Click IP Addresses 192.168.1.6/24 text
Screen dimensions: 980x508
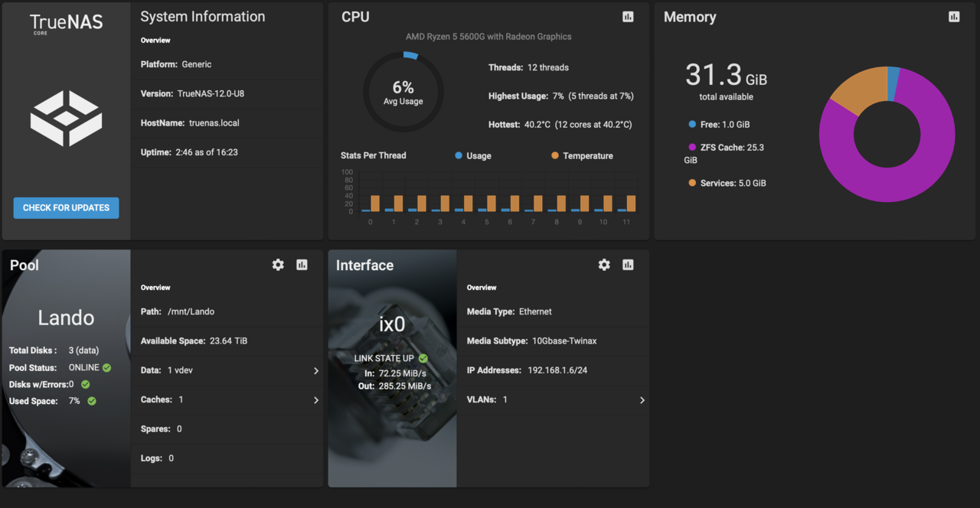tap(528, 370)
